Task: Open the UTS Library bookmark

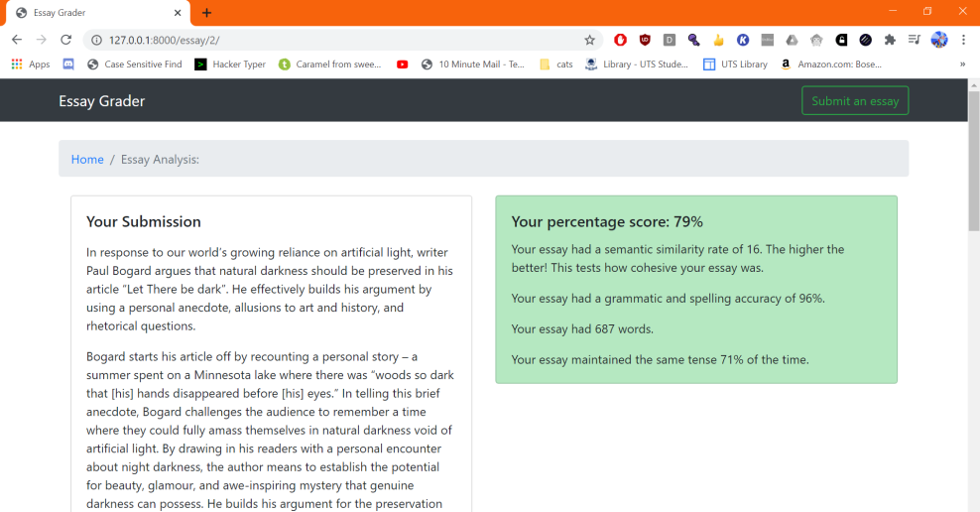Action: coord(736,64)
